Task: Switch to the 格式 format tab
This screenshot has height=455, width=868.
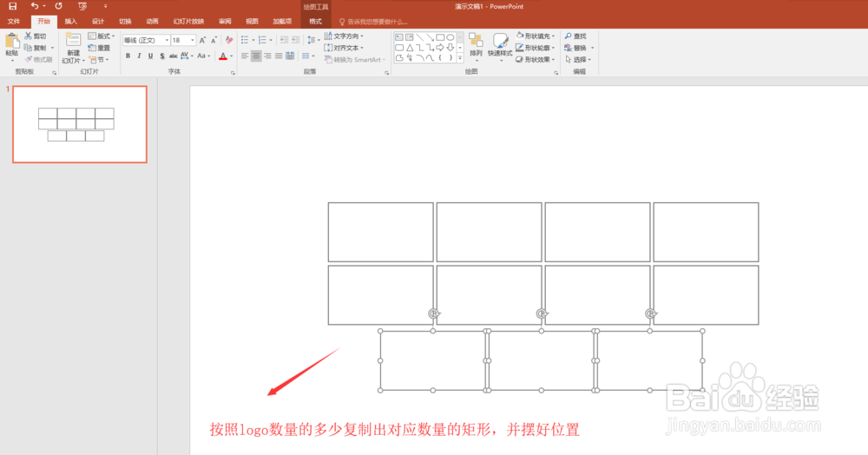Action: (316, 22)
